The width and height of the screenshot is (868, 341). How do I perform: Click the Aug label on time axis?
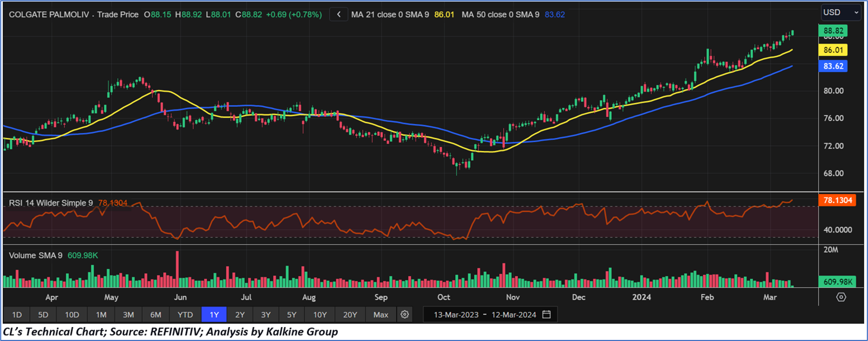(309, 297)
